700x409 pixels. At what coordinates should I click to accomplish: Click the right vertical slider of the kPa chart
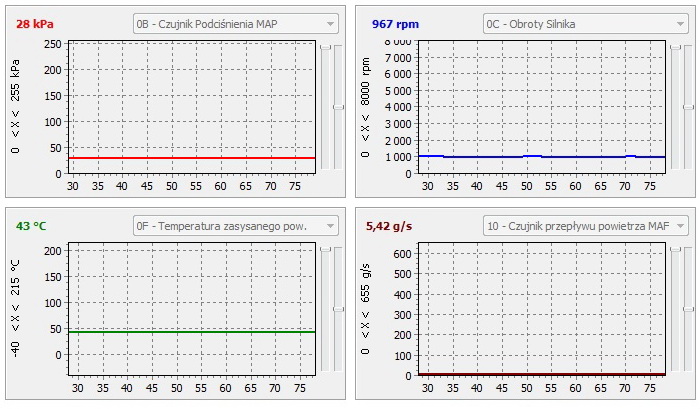[337, 106]
